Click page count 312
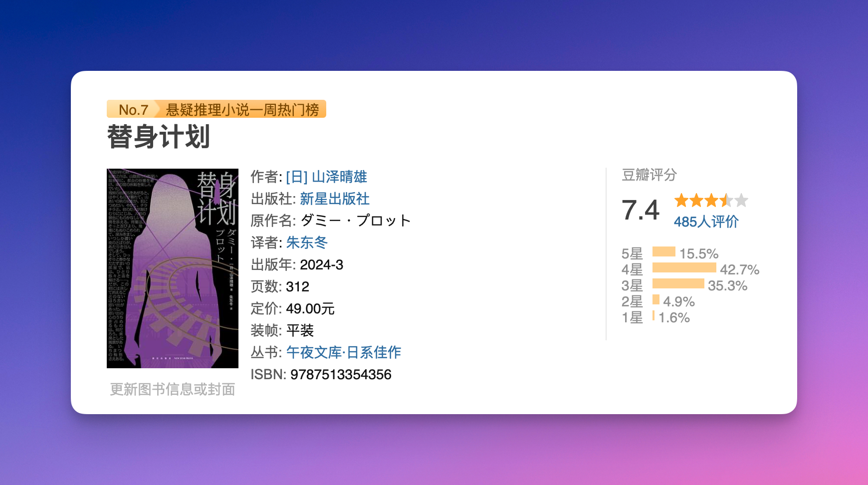The height and width of the screenshot is (485, 868). pyautogui.click(x=298, y=286)
